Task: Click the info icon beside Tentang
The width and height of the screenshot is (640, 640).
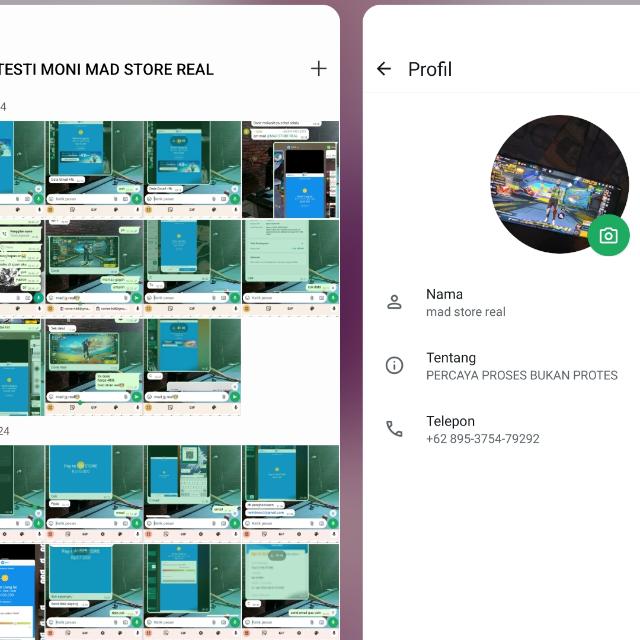Action: tap(395, 366)
